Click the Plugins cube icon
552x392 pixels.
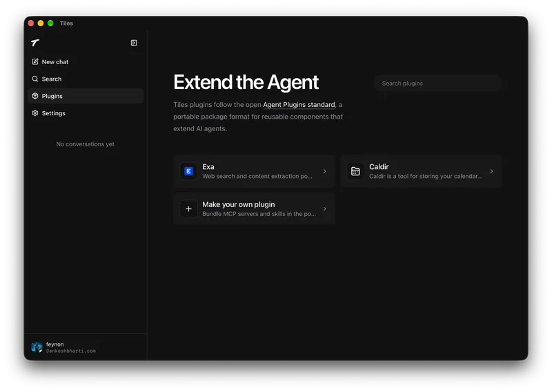35,96
